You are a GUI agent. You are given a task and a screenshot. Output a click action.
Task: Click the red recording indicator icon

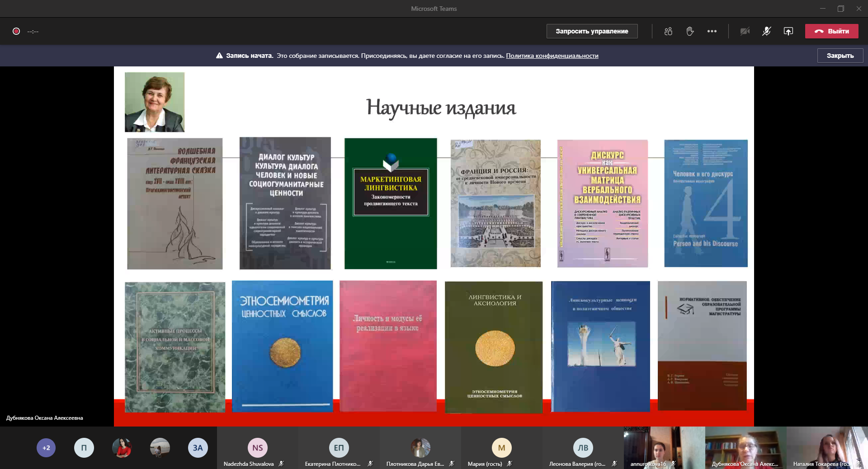16,31
